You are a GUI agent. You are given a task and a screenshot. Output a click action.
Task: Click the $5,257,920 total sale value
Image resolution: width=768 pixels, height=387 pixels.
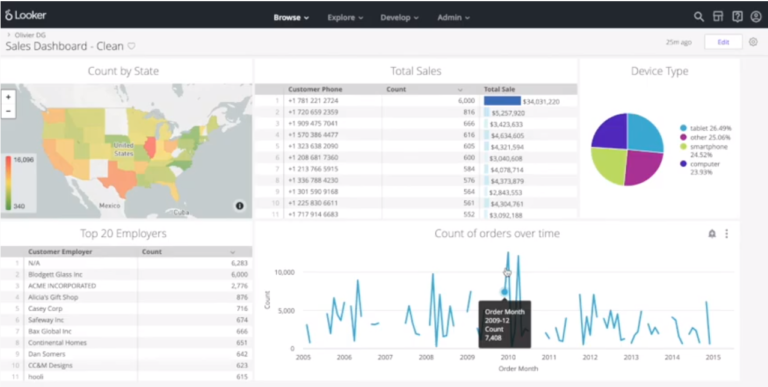[508, 113]
